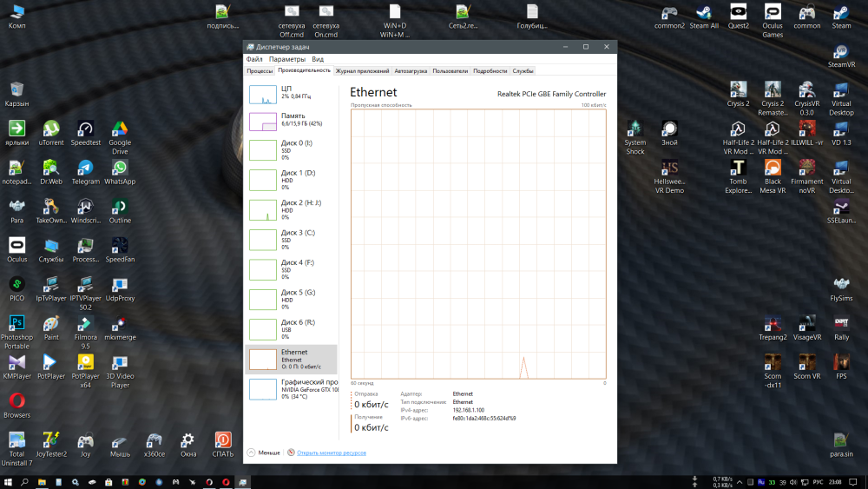
Task: Open the Память memory panel
Action: click(x=290, y=122)
